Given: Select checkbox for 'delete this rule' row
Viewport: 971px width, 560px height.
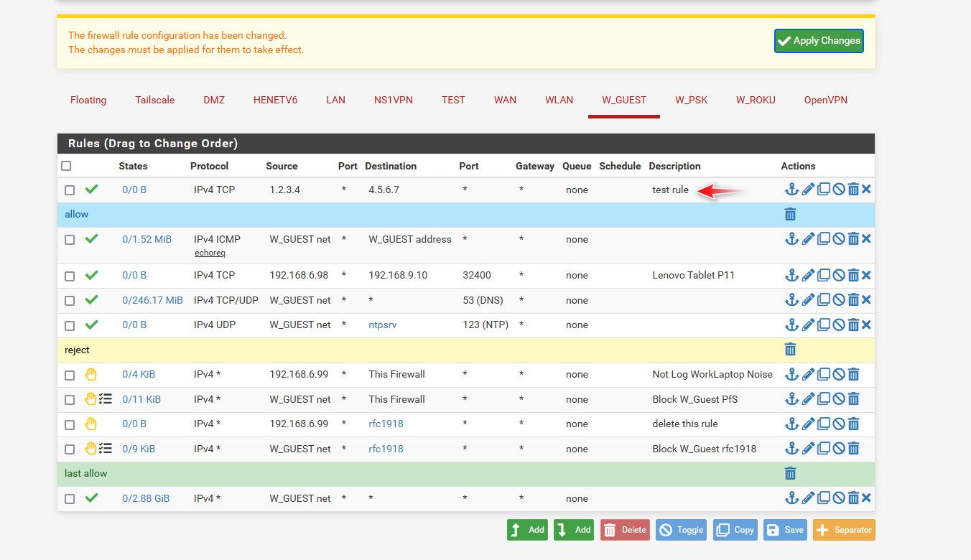Looking at the screenshot, I should (x=70, y=424).
